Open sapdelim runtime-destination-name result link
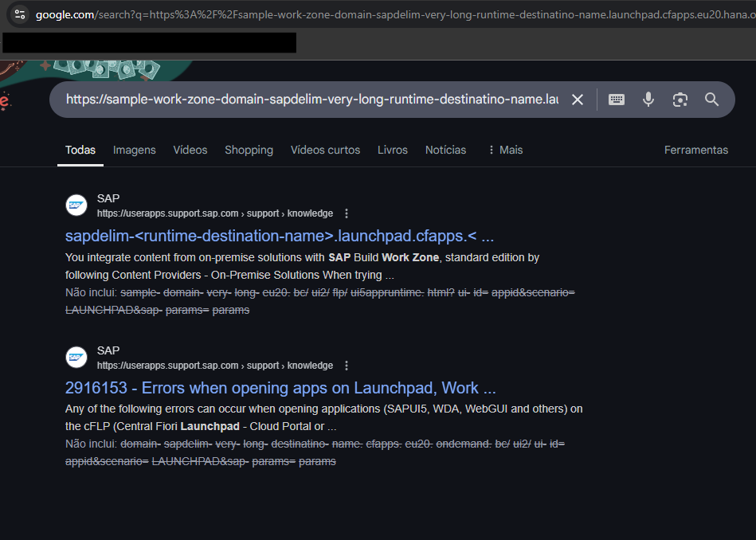756x540 pixels. point(279,236)
